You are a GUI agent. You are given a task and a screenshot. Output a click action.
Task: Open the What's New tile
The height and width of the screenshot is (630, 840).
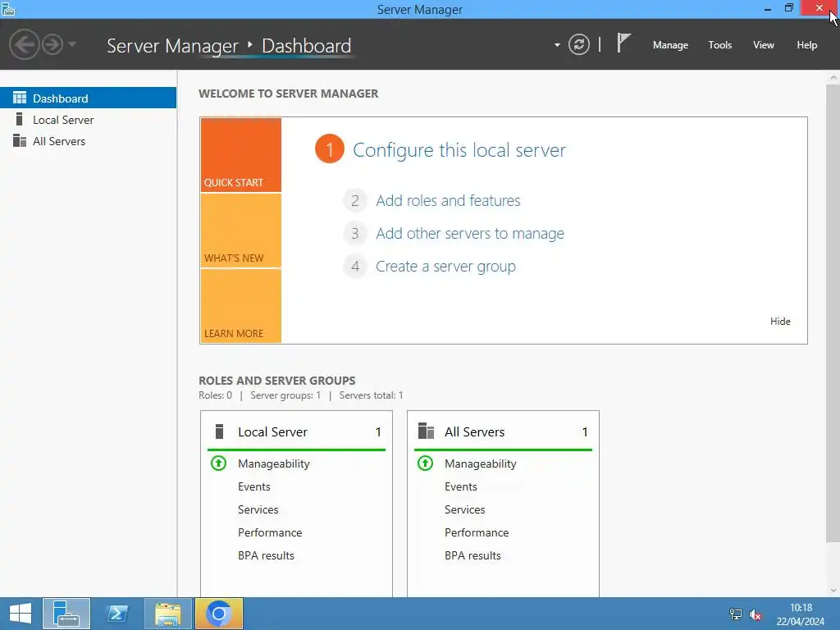pos(240,231)
